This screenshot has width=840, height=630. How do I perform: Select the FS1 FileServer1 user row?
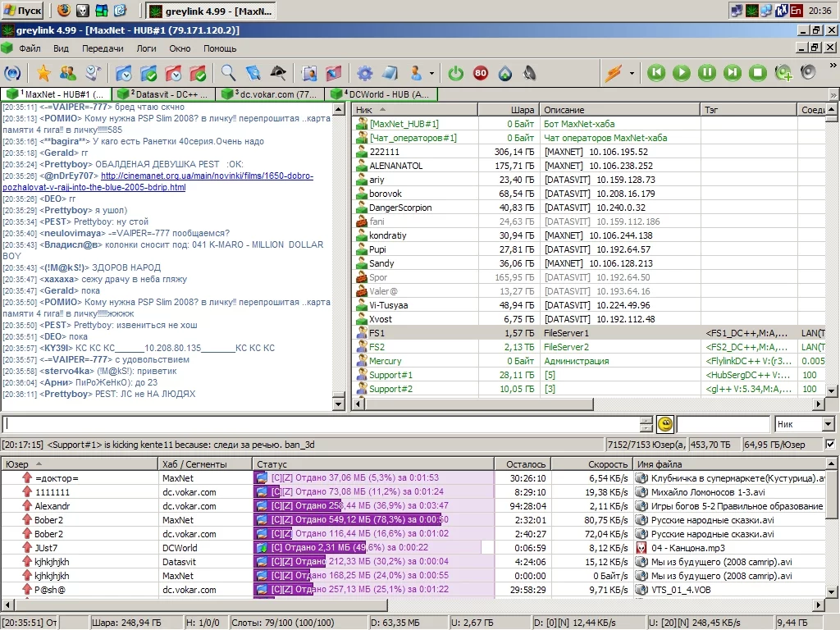click(589, 333)
